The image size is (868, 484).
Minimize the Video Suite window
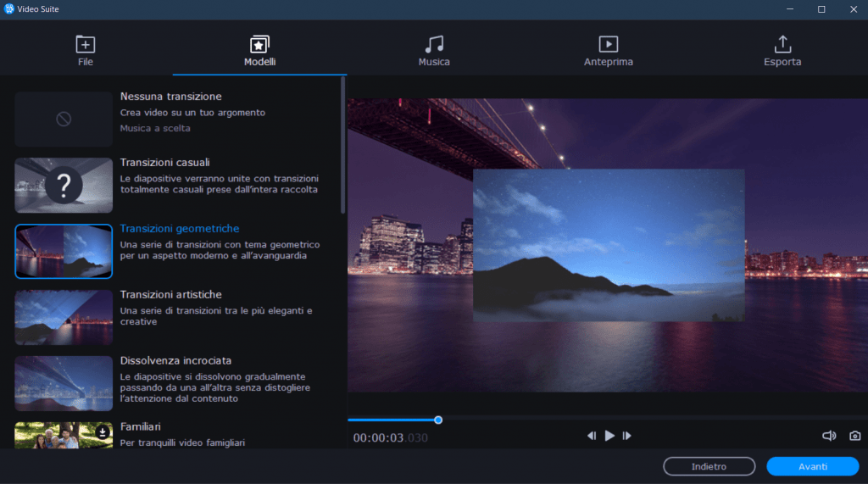(x=790, y=9)
